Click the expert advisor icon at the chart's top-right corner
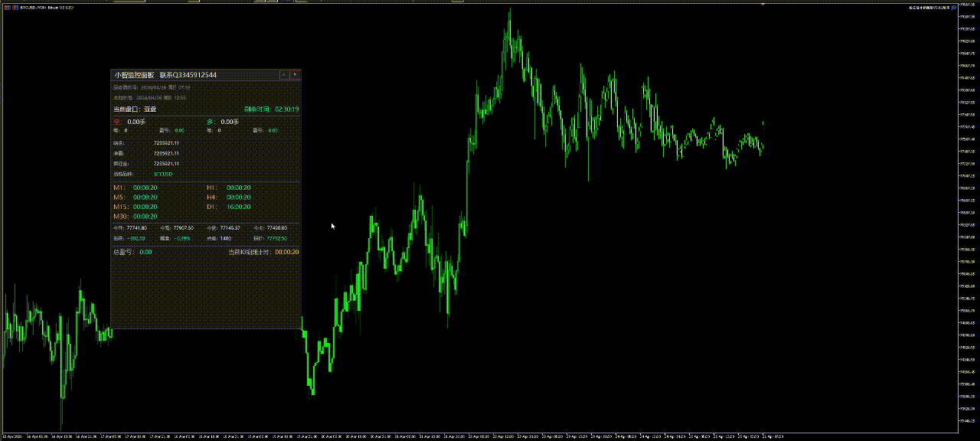The height and width of the screenshot is (441, 980). pyautogui.click(x=955, y=7)
